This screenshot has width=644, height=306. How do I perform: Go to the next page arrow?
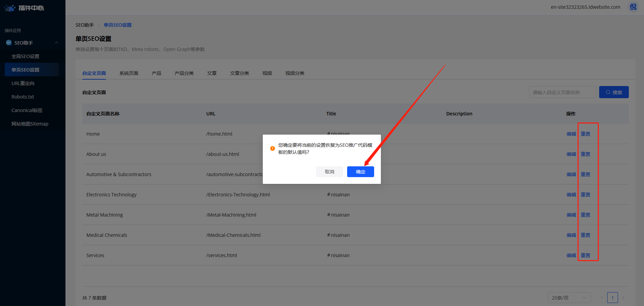[x=623, y=298]
